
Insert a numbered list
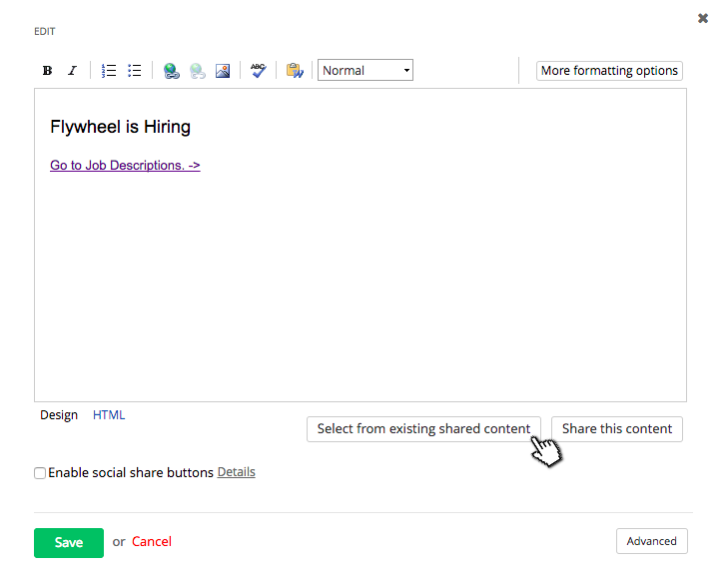(x=109, y=71)
